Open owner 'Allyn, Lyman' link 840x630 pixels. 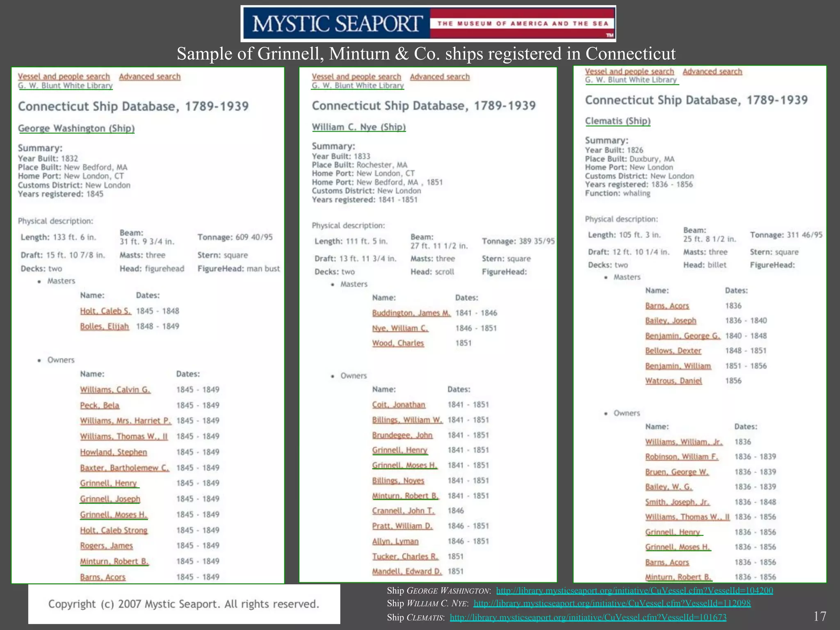(x=395, y=541)
